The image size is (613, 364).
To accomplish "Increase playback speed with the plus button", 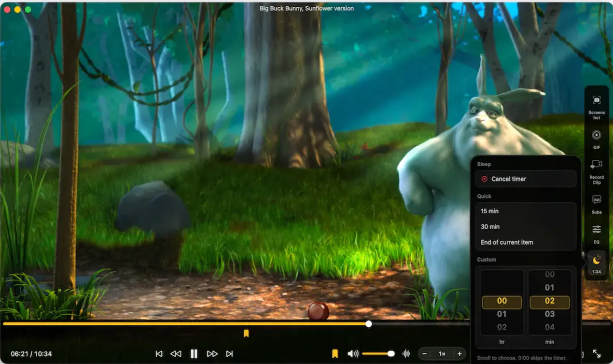I will 460,354.
